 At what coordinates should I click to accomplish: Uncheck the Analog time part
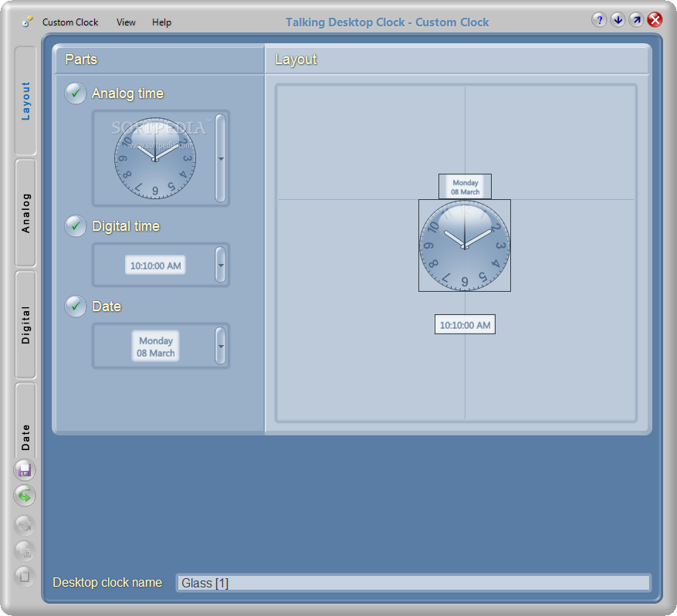76,93
